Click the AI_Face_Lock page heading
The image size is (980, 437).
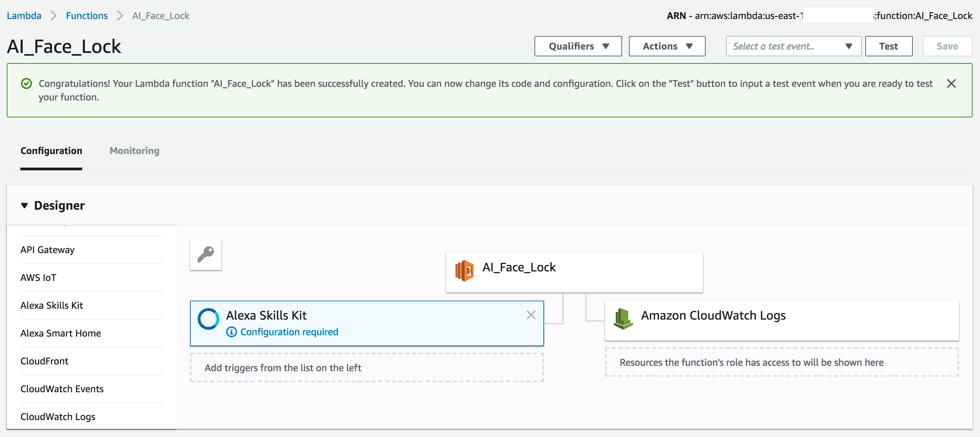click(x=64, y=47)
